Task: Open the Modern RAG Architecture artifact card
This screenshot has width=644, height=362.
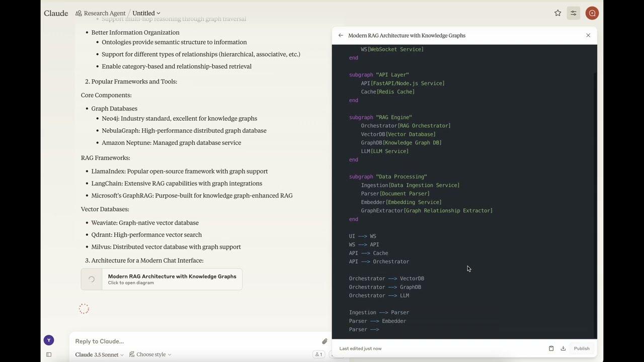Action: [x=162, y=279]
